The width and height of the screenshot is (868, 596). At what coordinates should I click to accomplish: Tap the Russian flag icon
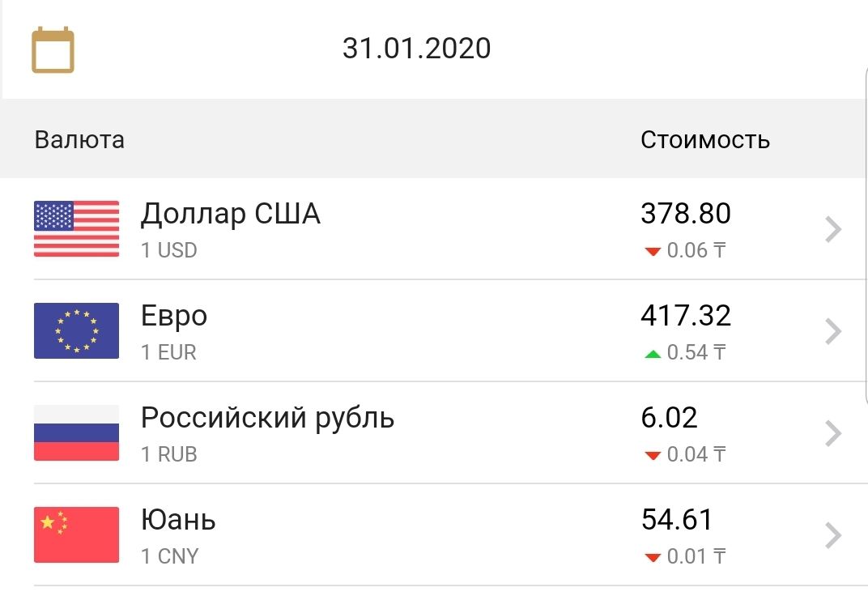[76, 432]
